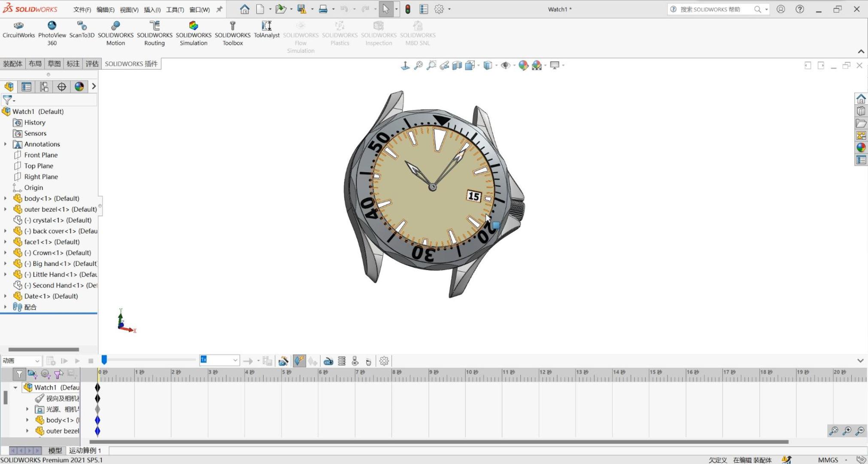Open the motion study properties gear
This screenshot has height=464, width=868.
pyautogui.click(x=384, y=361)
